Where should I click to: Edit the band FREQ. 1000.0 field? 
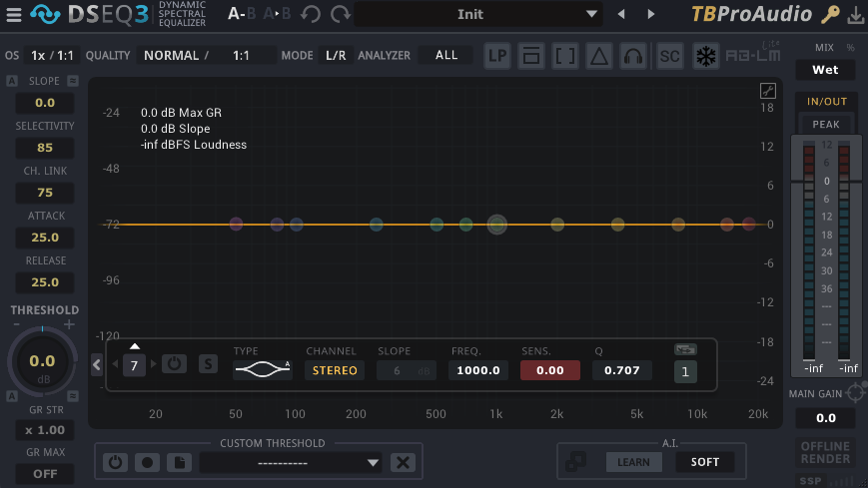(x=478, y=370)
